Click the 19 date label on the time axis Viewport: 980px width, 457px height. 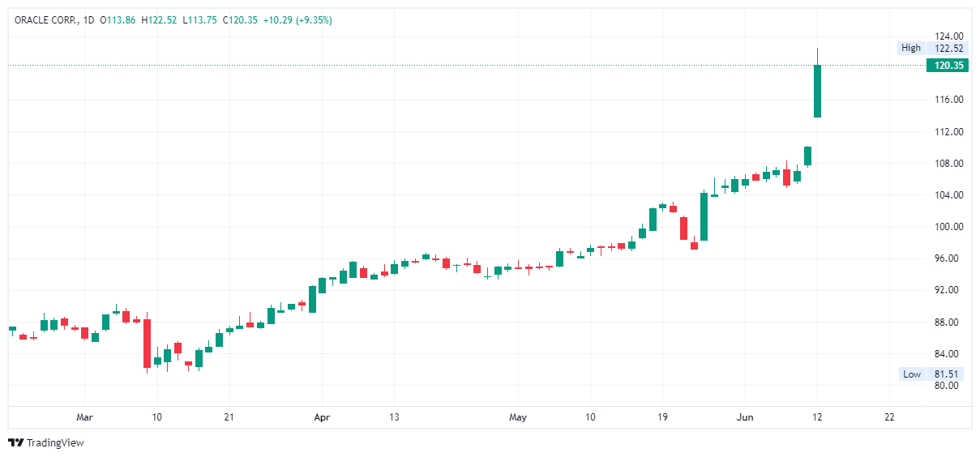coord(662,417)
